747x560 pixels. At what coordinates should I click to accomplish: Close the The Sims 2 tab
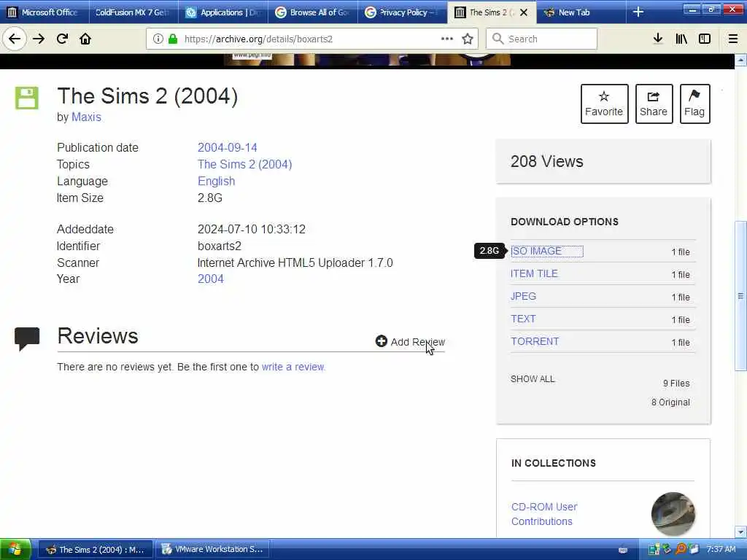pyautogui.click(x=524, y=12)
